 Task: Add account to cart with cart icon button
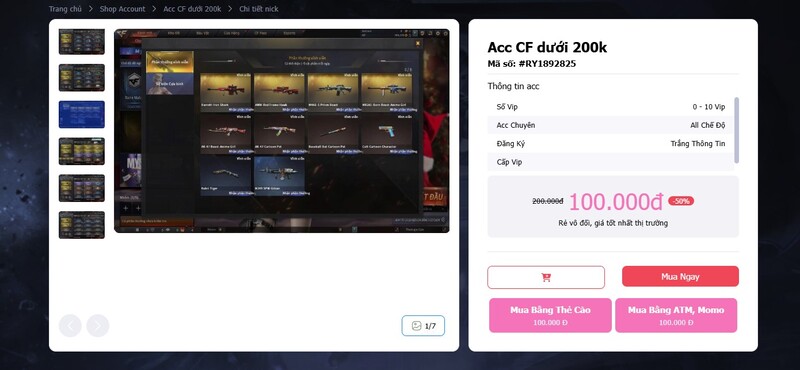[546, 277]
